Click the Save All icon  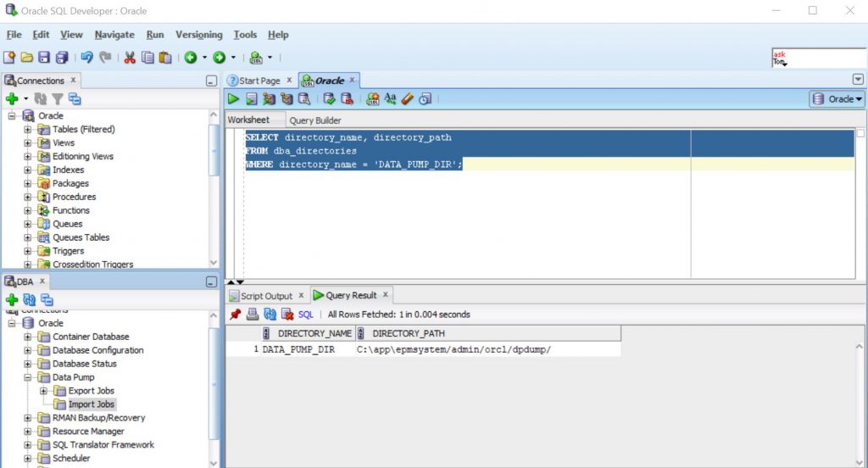pyautogui.click(x=62, y=58)
